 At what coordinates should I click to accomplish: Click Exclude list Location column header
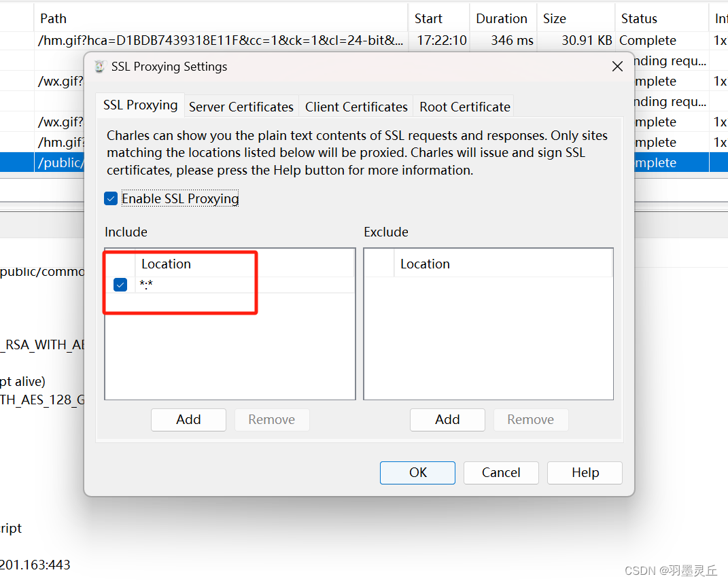503,264
